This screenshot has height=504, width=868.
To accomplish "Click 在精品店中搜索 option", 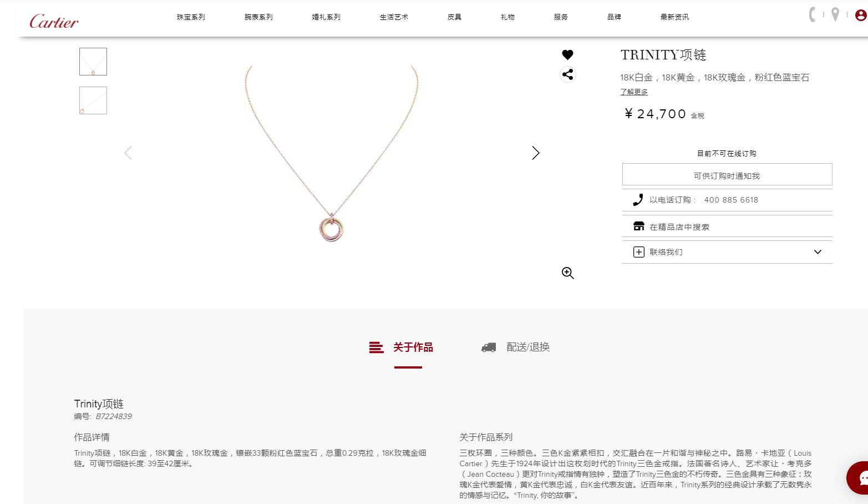I will click(x=727, y=226).
